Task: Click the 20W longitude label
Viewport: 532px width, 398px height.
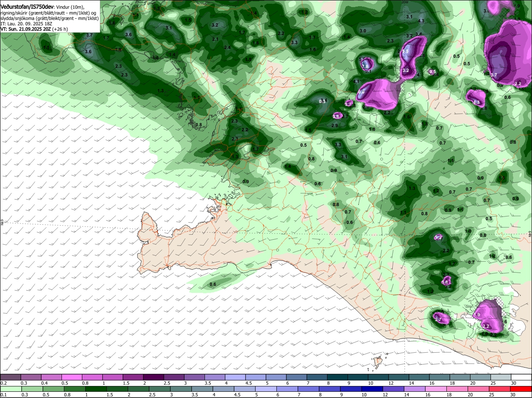Action: tap(405, 2)
